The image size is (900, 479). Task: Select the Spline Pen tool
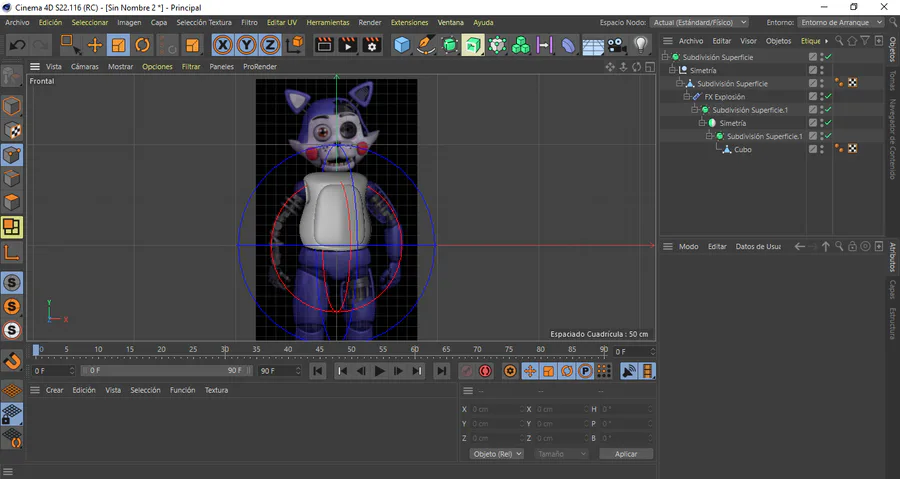(x=425, y=45)
